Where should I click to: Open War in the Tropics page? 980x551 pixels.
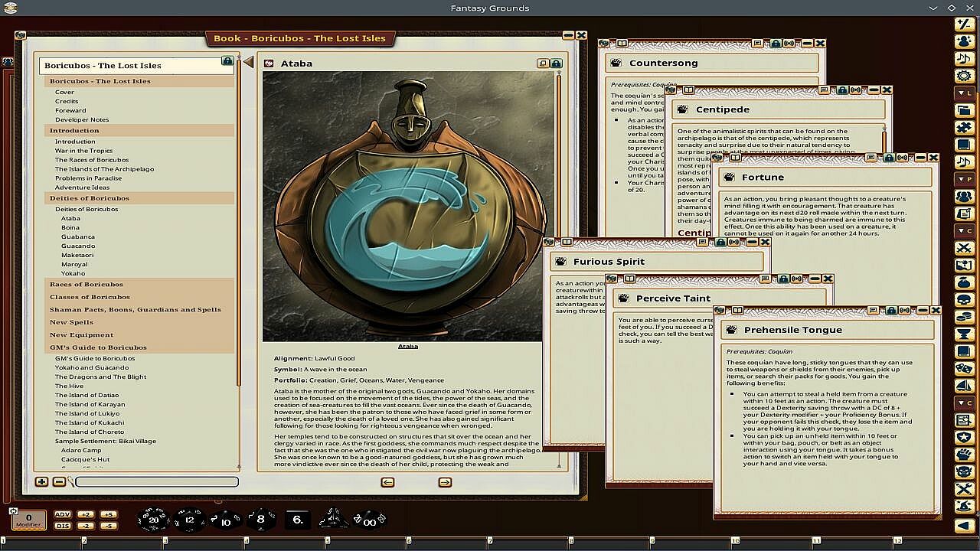(x=83, y=151)
